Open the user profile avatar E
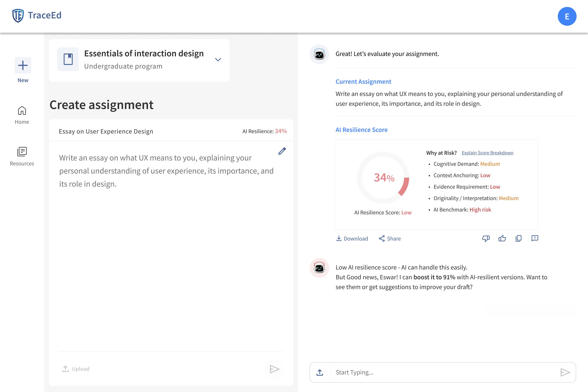Image resolution: width=588 pixels, height=392 pixels. point(567,17)
